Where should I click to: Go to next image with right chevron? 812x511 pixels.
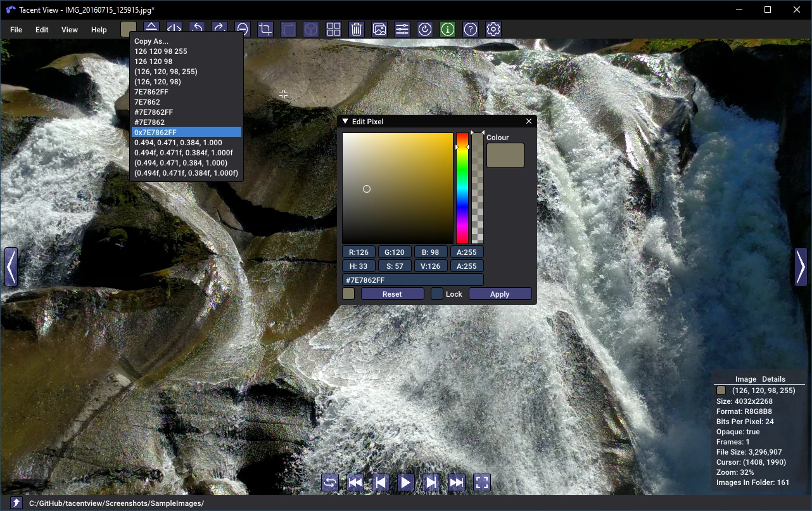(x=801, y=267)
